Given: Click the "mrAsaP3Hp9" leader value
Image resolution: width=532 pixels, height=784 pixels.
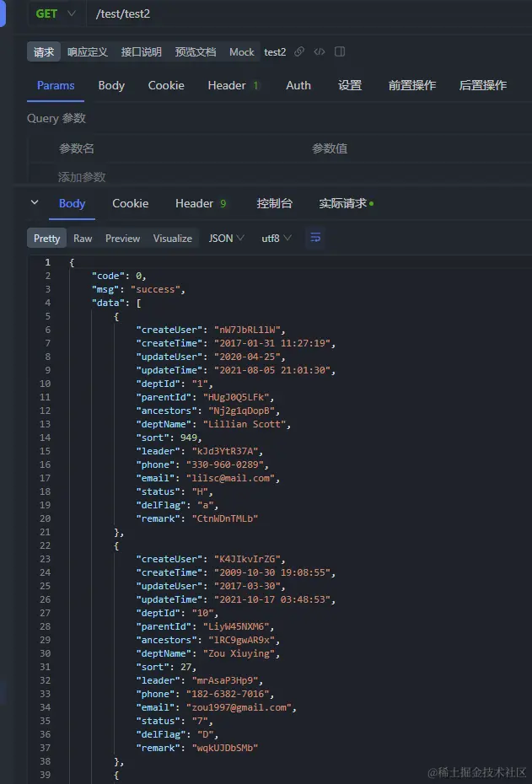Looking at the screenshot, I should [x=225, y=681].
